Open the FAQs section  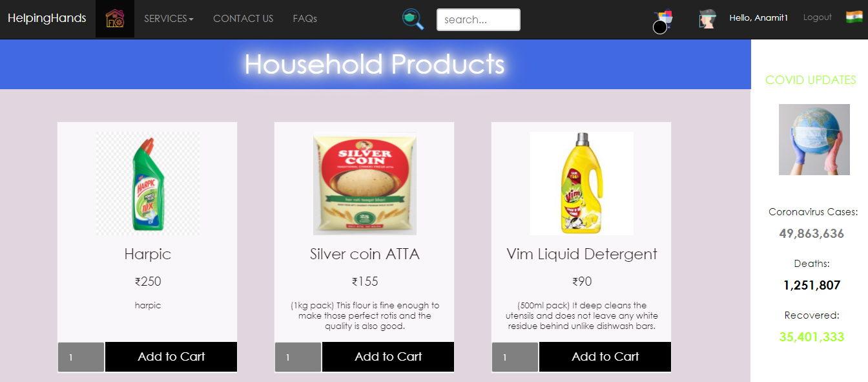coord(304,19)
